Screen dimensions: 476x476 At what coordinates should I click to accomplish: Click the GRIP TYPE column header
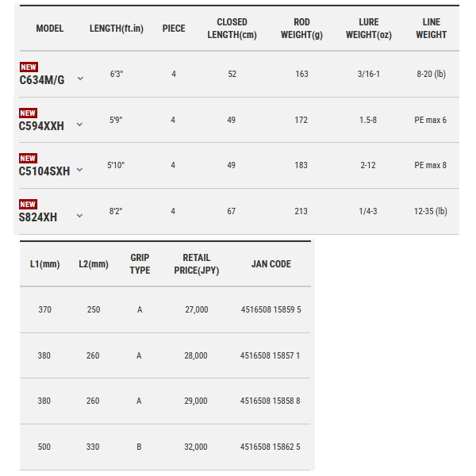[140, 264]
